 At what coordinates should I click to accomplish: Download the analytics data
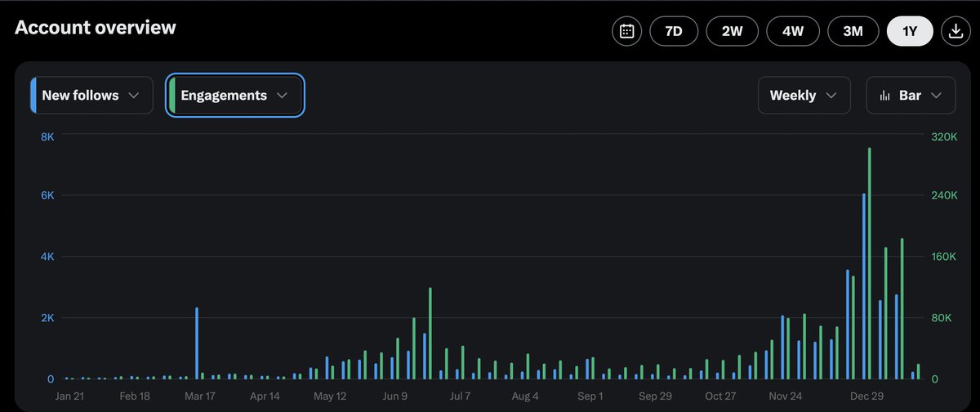click(955, 31)
